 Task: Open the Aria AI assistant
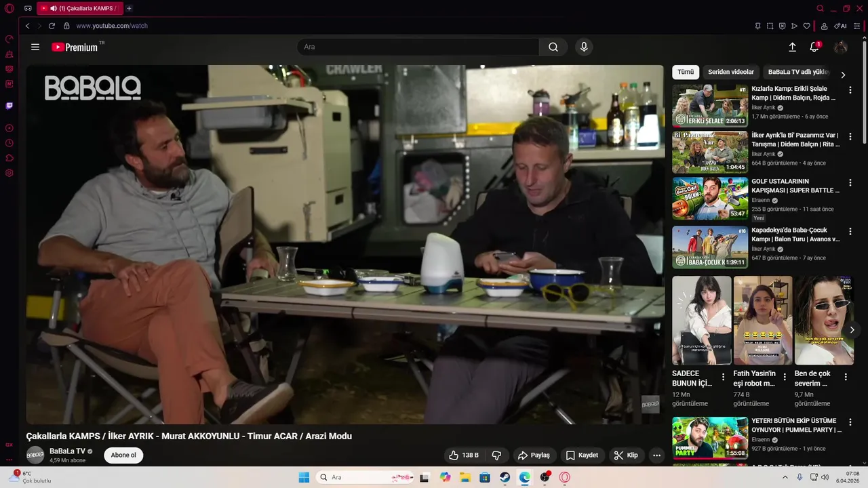[840, 26]
